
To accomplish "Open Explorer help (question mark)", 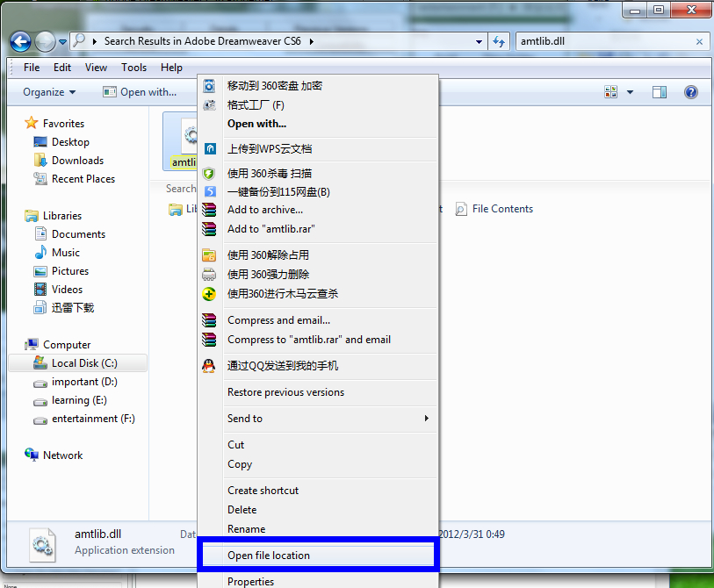I will tap(691, 92).
